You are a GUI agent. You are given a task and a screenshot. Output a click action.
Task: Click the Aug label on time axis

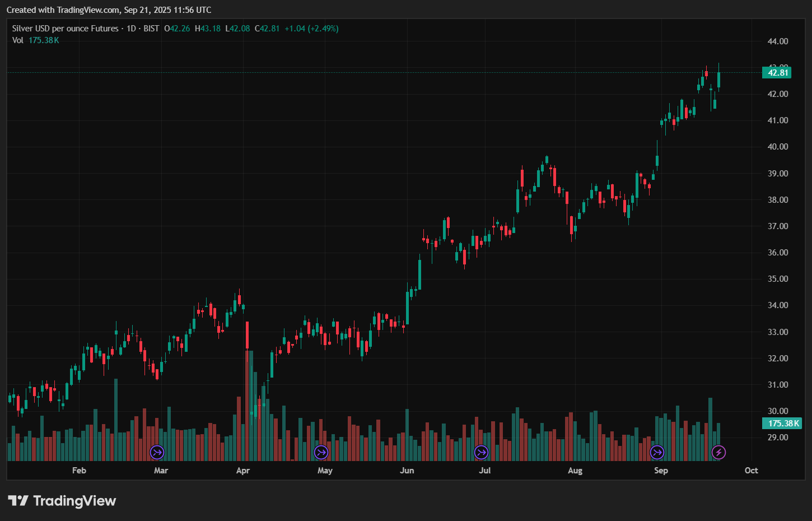coord(575,471)
